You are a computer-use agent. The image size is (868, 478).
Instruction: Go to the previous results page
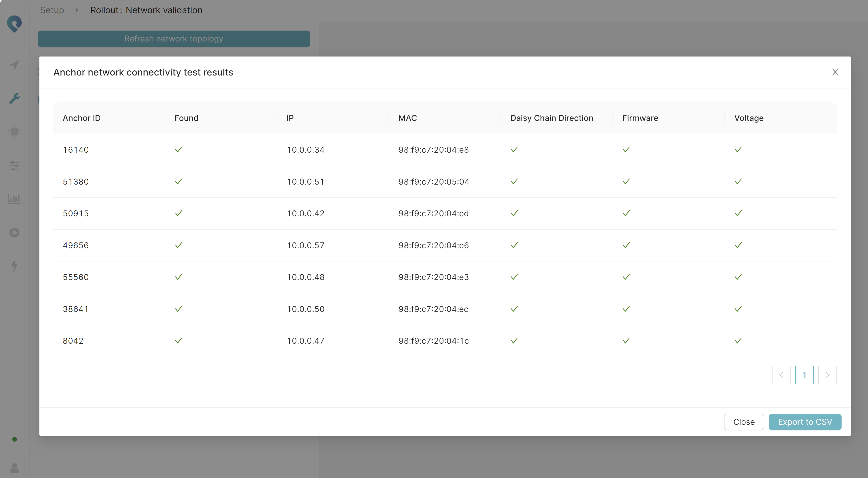pyautogui.click(x=781, y=375)
